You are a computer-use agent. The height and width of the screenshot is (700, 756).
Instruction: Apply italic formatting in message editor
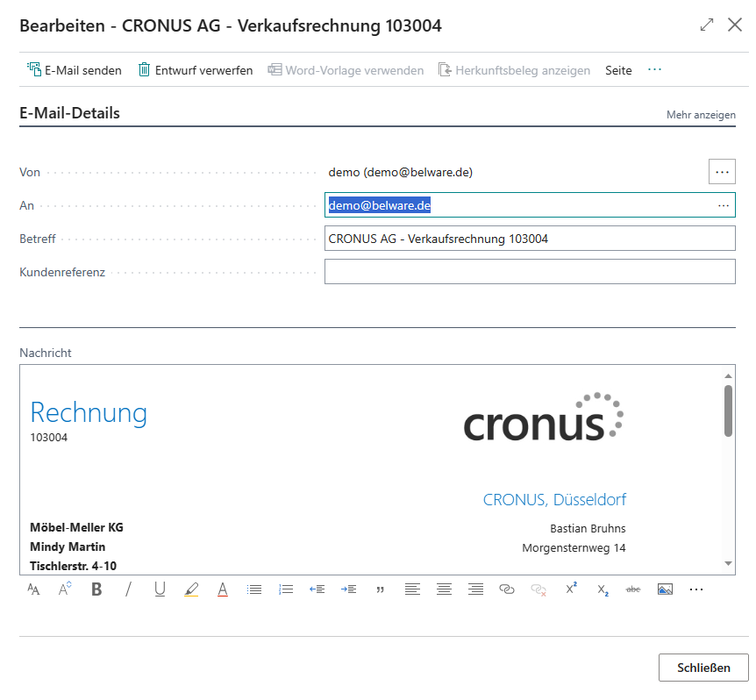click(128, 589)
